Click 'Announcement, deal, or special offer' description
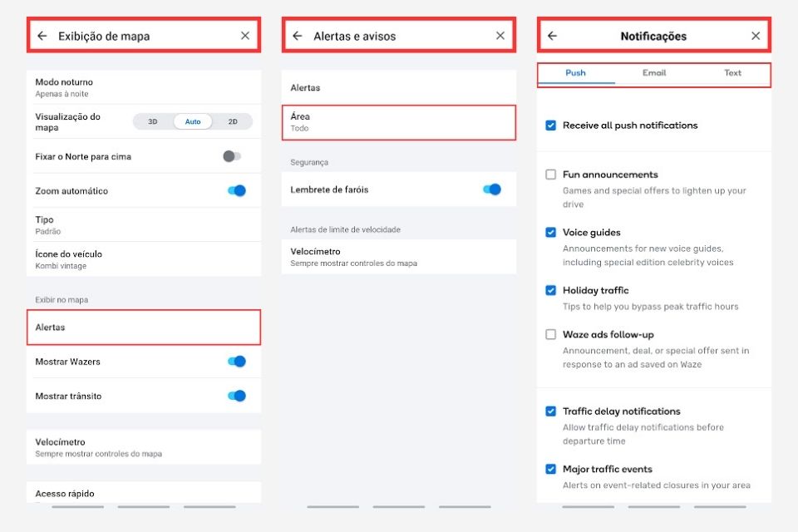 pyautogui.click(x=656, y=357)
